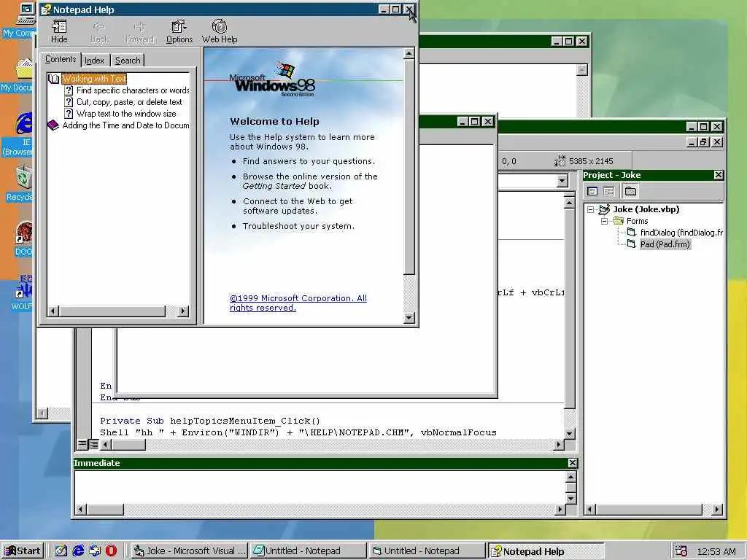Viewport: 747px width, 560px height.
Task: Click the closed book icon beside Adding the Time
Action: 53,125
